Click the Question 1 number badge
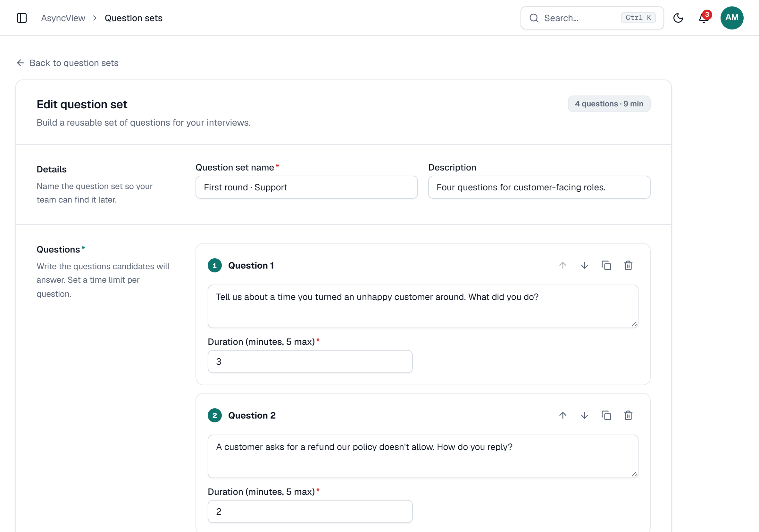This screenshot has width=759, height=532. coord(214,265)
